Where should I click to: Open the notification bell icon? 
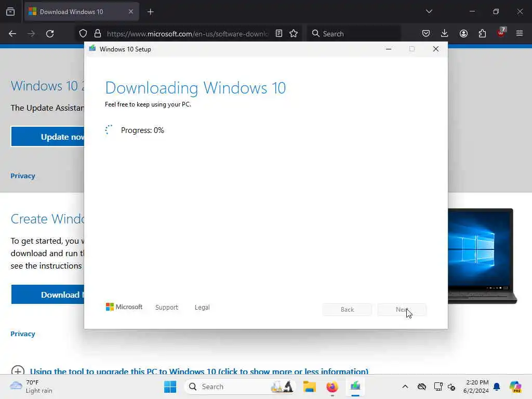point(497,387)
